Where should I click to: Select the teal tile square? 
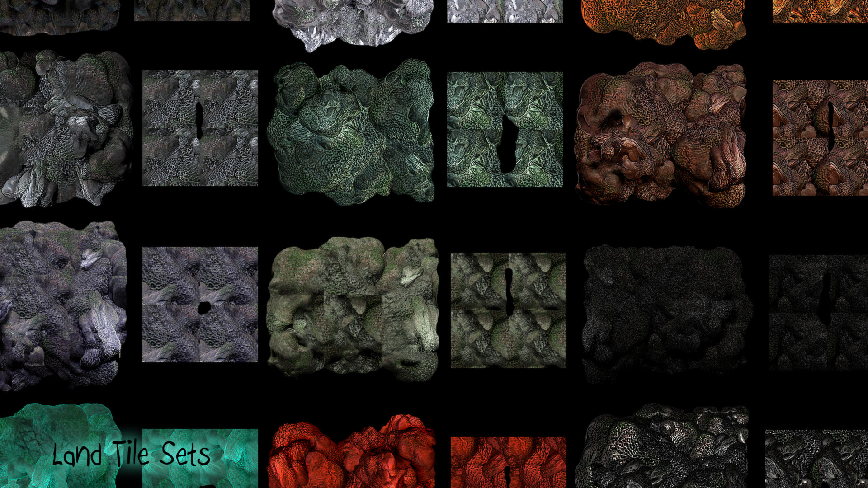[x=235, y=456]
